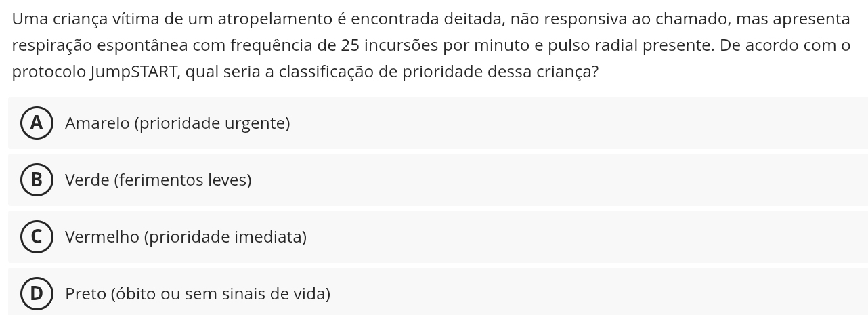The width and height of the screenshot is (868, 315).
Task: Click the text '(ferimentos leves)'
Action: [x=183, y=180]
